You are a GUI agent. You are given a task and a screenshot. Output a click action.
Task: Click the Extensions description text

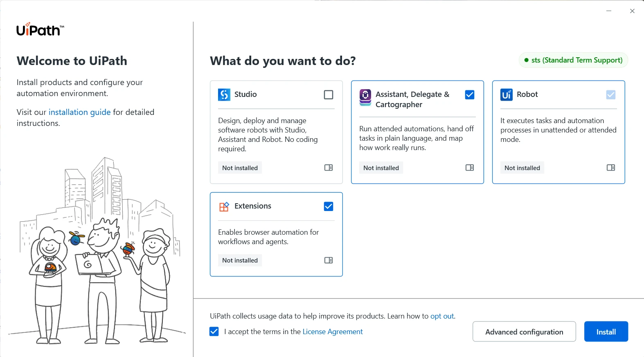pyautogui.click(x=268, y=237)
